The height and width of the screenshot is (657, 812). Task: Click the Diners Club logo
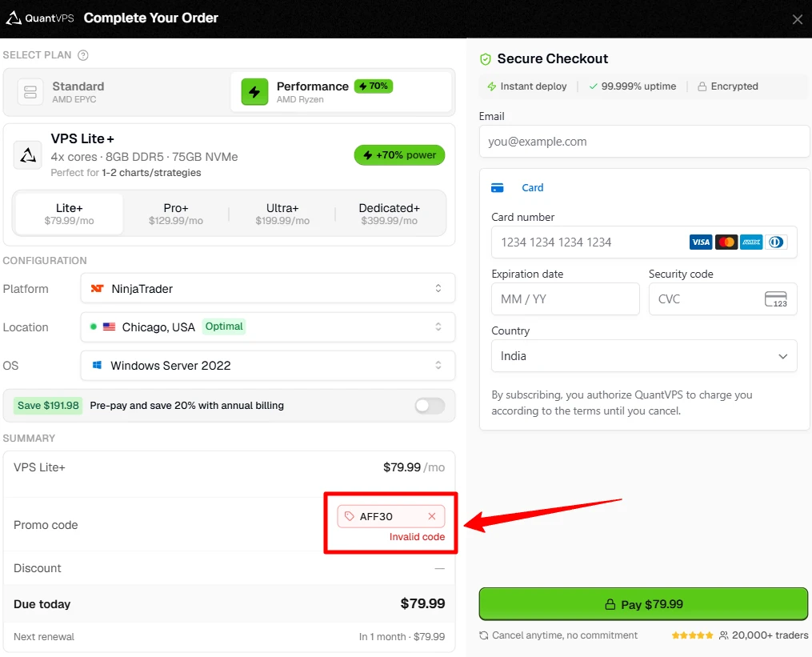click(776, 242)
